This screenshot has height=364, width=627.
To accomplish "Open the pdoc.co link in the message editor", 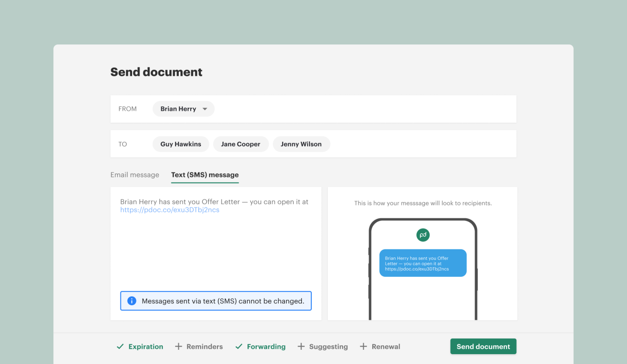I will 169,209.
